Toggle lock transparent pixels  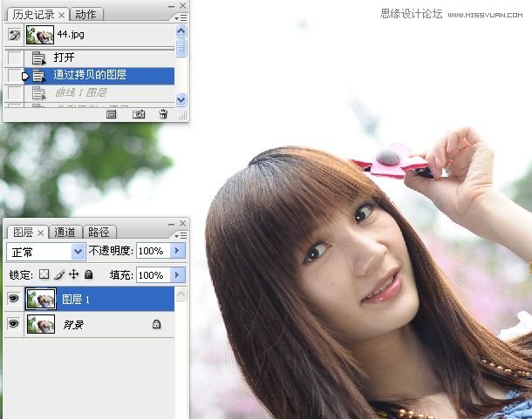44,274
